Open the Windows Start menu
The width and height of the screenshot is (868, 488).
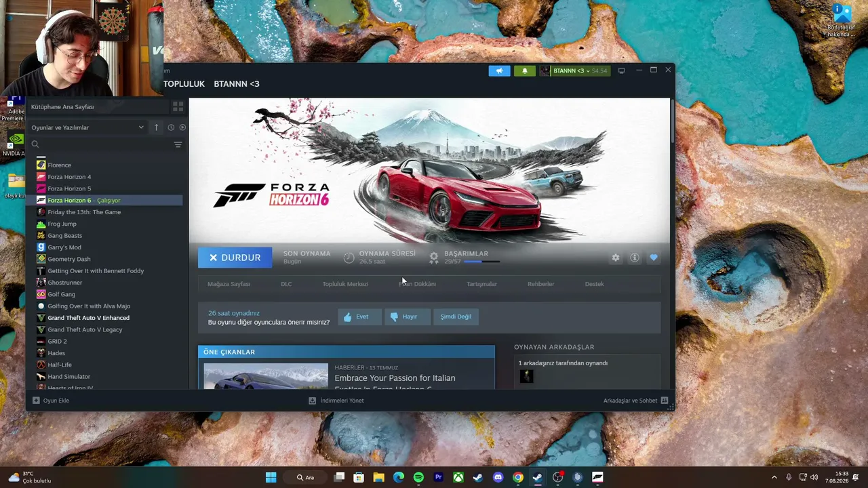tap(271, 477)
